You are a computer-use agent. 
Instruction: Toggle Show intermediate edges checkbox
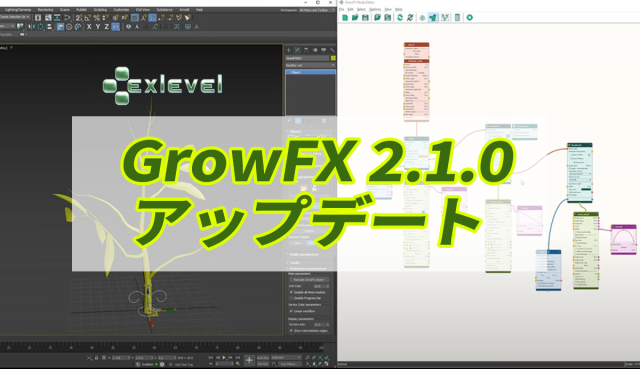tap(291, 331)
